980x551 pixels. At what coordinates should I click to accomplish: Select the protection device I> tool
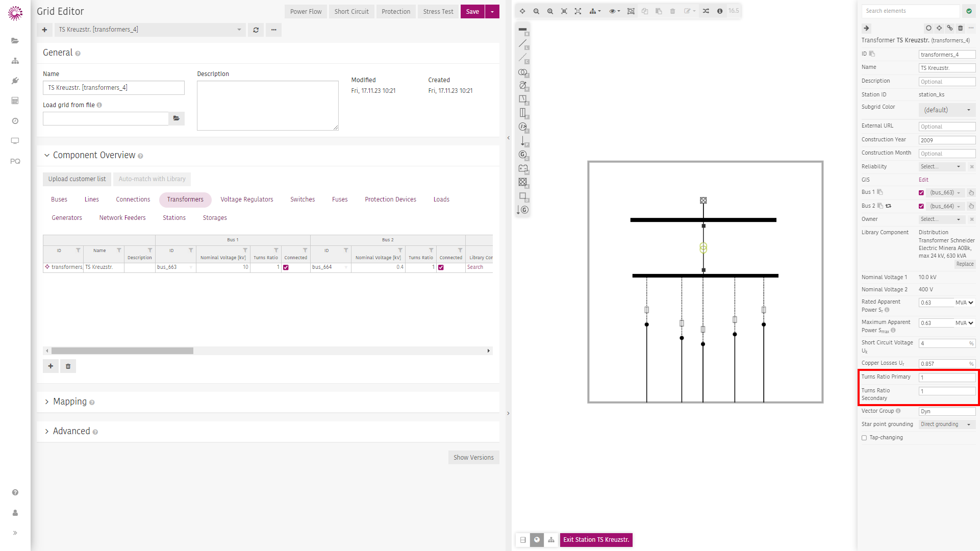pos(523,127)
